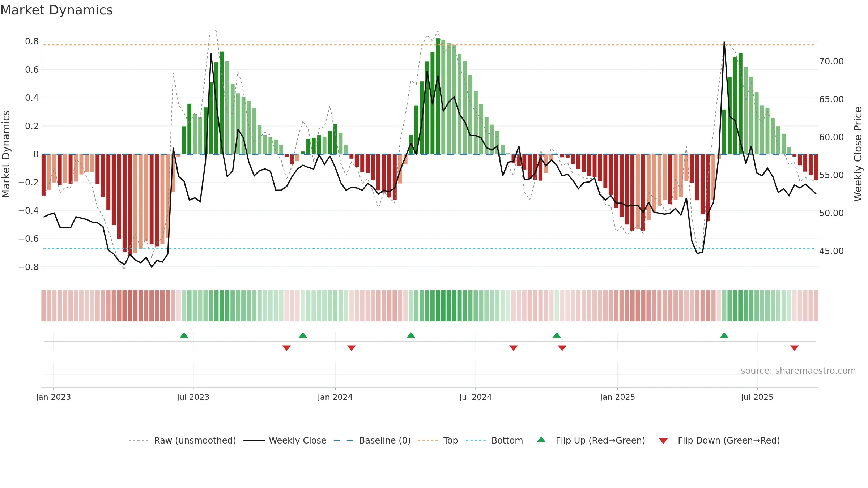
Task: Toggle Flip Up (Red→Green) legend item
Action: (591, 440)
